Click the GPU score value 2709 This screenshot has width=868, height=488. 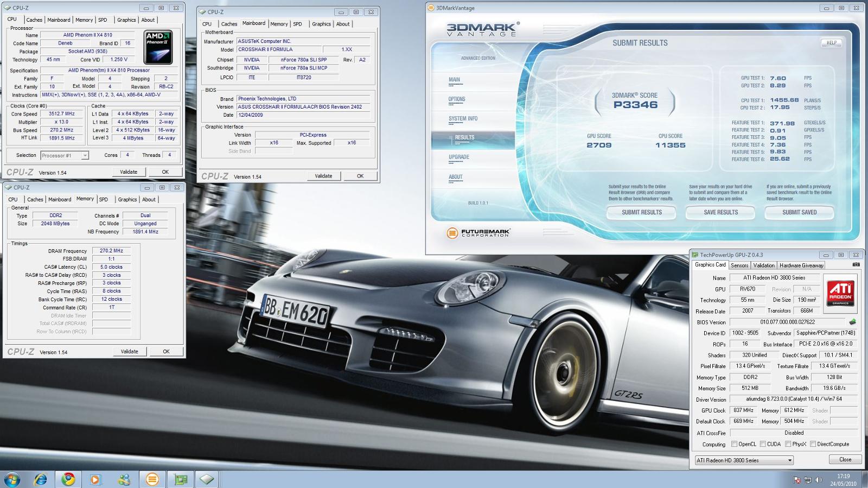[x=599, y=145]
